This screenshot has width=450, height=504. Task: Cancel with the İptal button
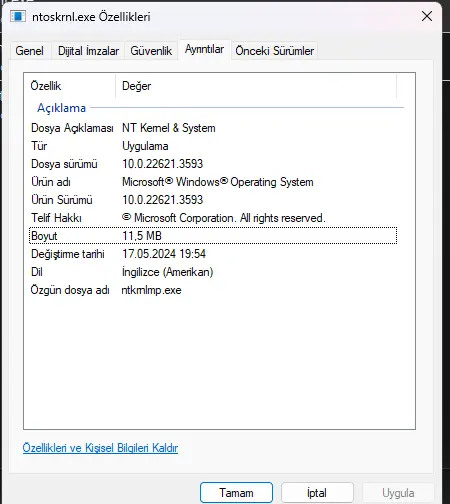tap(317, 493)
